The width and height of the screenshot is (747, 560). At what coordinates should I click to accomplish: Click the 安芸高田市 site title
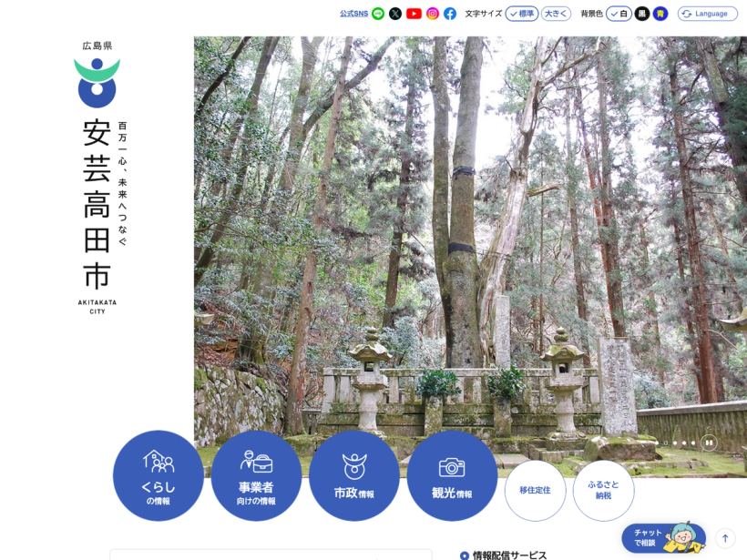(x=97, y=204)
